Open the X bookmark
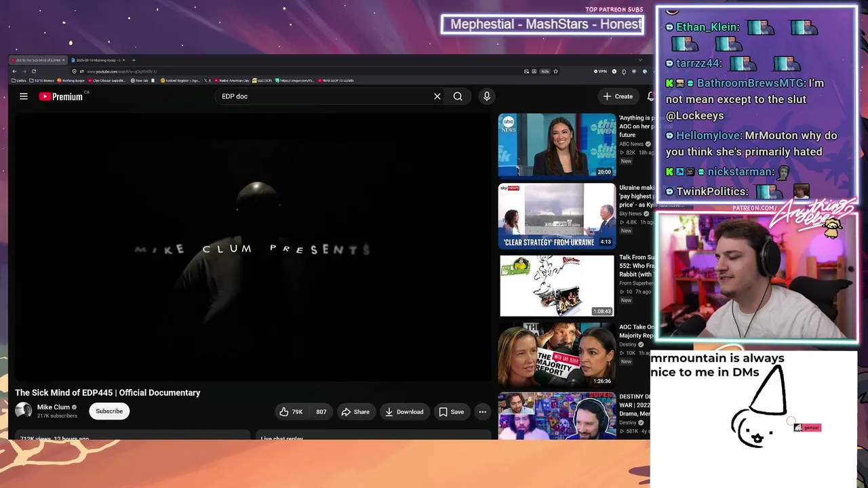The width and height of the screenshot is (868, 488). click(208, 81)
